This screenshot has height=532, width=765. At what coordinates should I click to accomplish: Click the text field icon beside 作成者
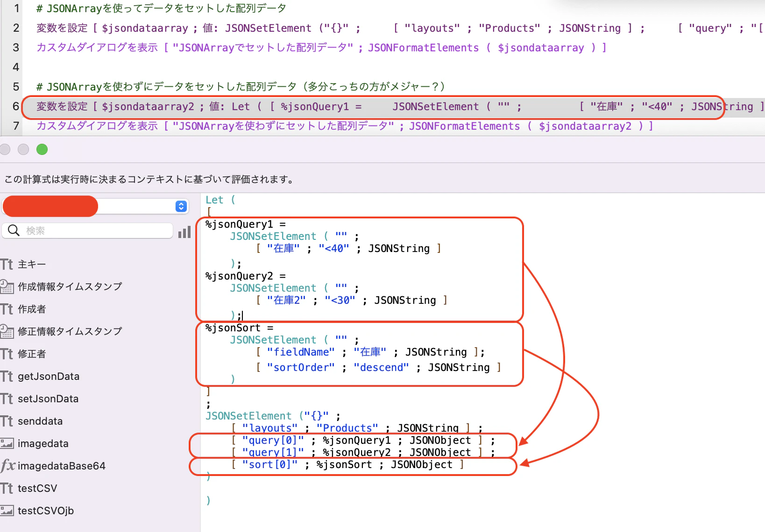tap(7, 309)
